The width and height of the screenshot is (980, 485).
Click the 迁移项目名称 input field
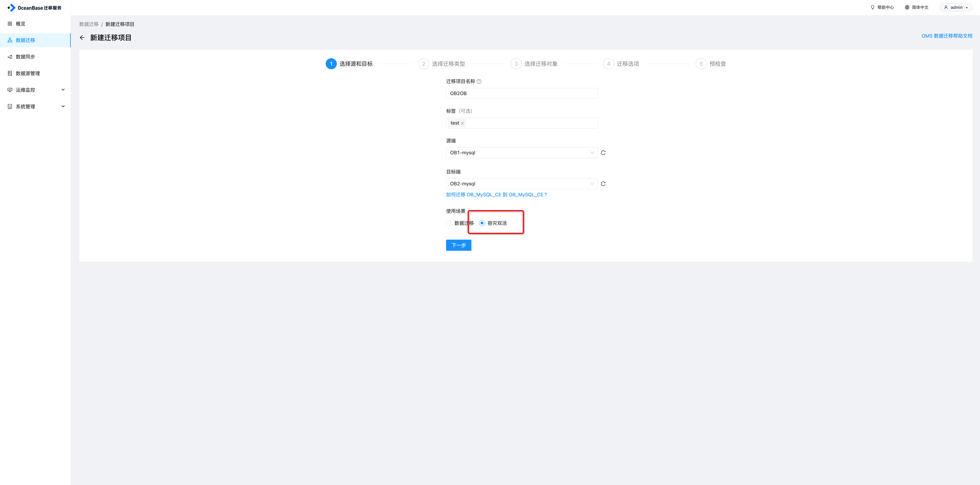pyautogui.click(x=521, y=94)
